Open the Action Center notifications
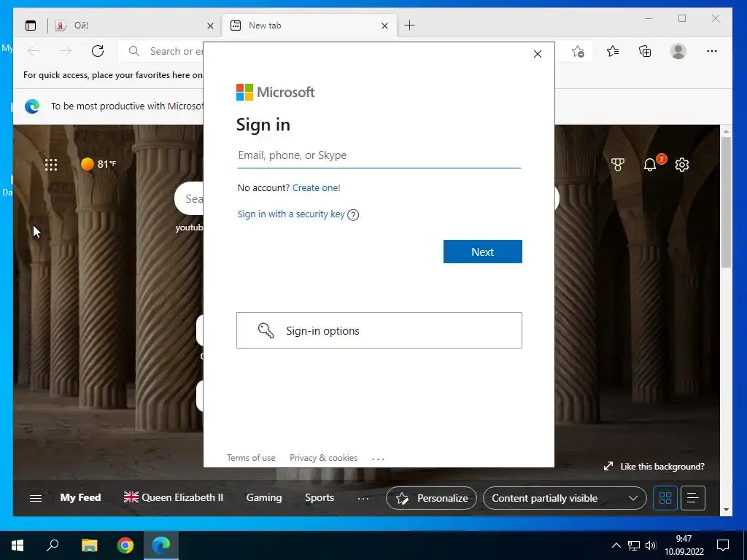Image resolution: width=747 pixels, height=560 pixels. [x=723, y=545]
